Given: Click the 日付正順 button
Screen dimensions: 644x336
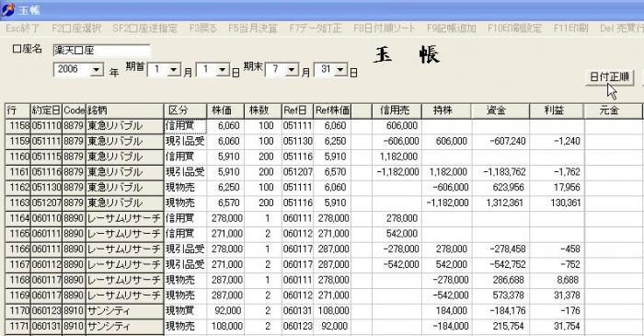Looking at the screenshot, I should [x=609, y=76].
